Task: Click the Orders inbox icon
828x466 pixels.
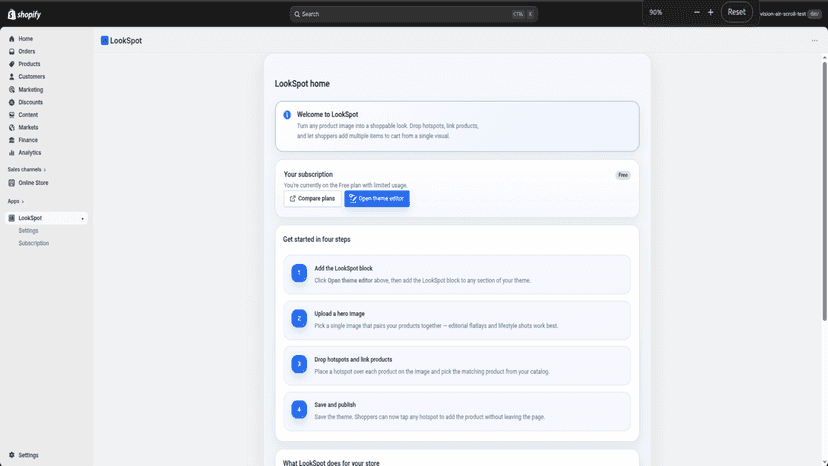Action: pyautogui.click(x=12, y=51)
